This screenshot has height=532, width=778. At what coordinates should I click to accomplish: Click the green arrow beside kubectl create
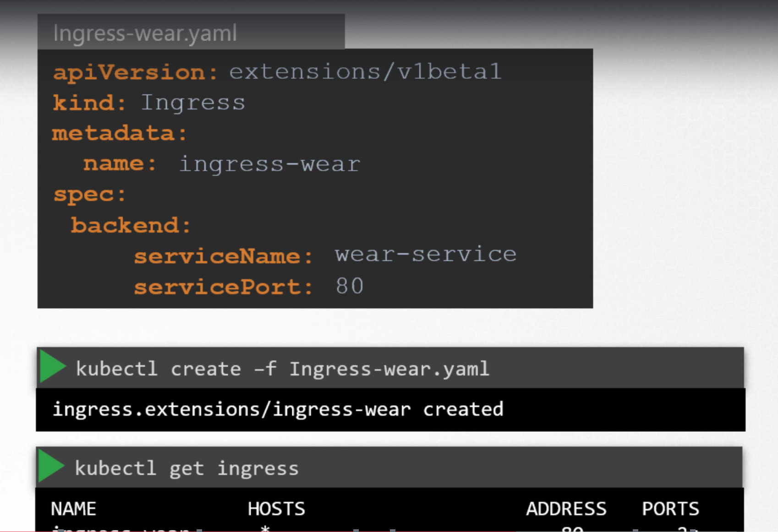point(53,366)
